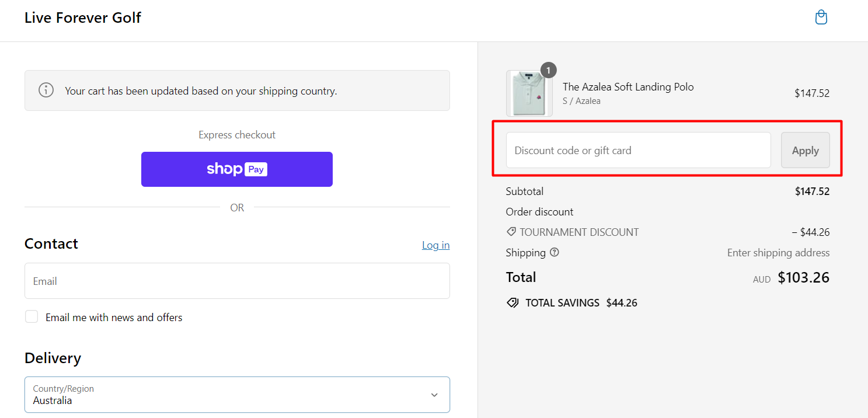Open the Live Forever Golf store link
The height and width of the screenshot is (418, 868).
coord(83,18)
